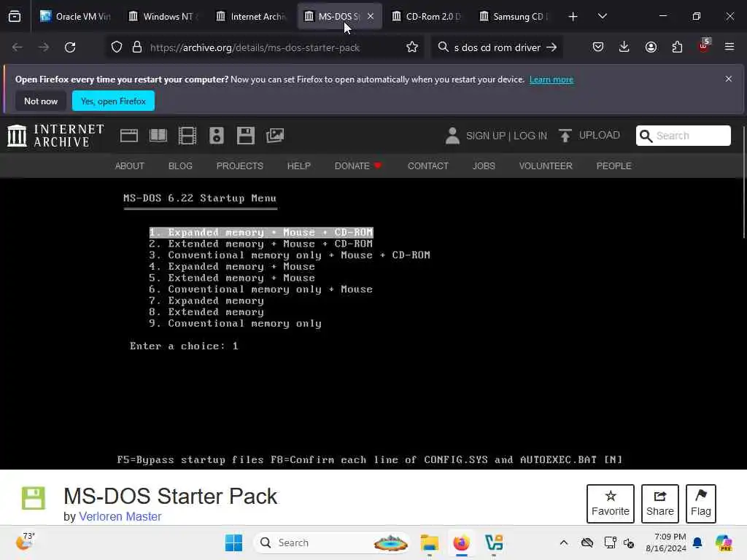
Task: Click the Share button
Action: (x=659, y=503)
